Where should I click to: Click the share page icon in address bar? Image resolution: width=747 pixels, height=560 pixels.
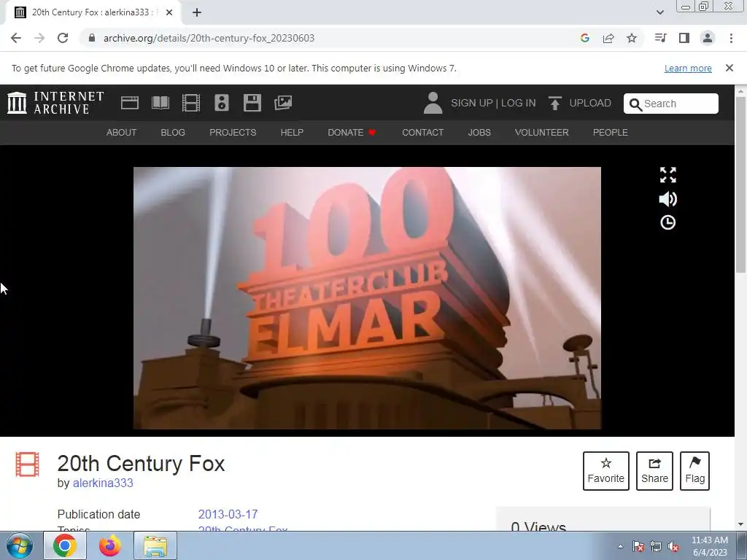[x=608, y=38]
